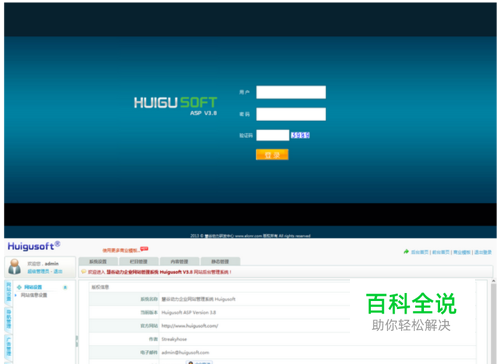
Task: Click the Huigusoft ASP Version 3.8 value
Action: pos(189,312)
